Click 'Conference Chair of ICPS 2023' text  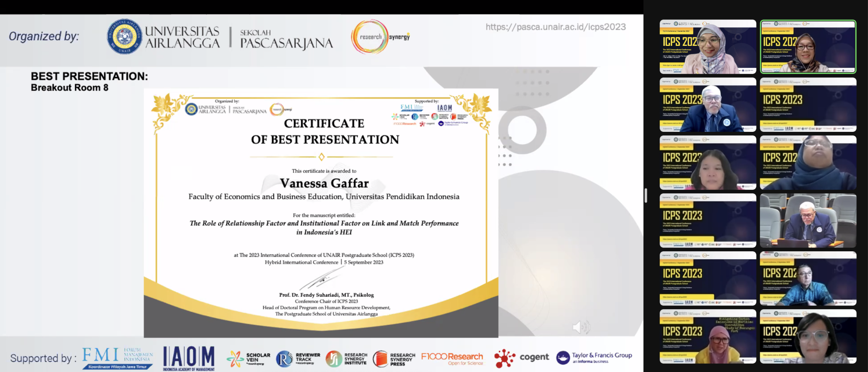(327, 301)
